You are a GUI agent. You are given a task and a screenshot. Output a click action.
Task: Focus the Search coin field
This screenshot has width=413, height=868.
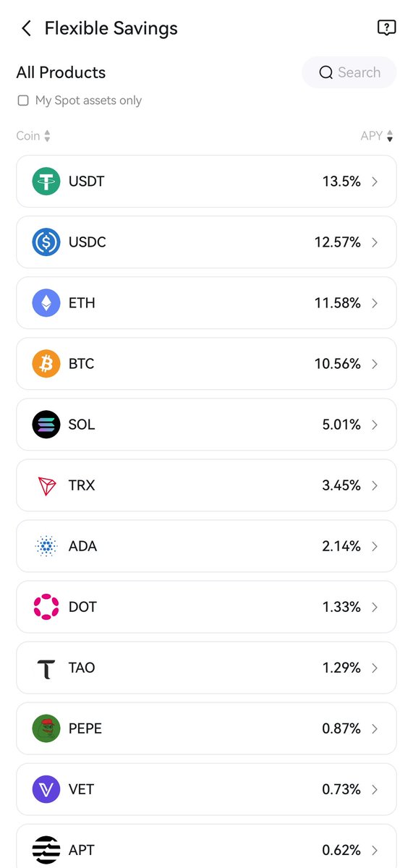(x=349, y=72)
